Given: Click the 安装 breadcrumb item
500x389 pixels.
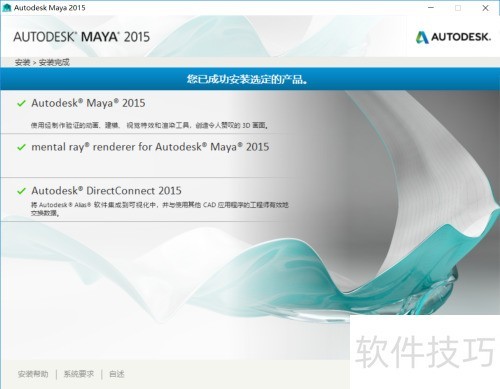Looking at the screenshot, I should point(22,62).
